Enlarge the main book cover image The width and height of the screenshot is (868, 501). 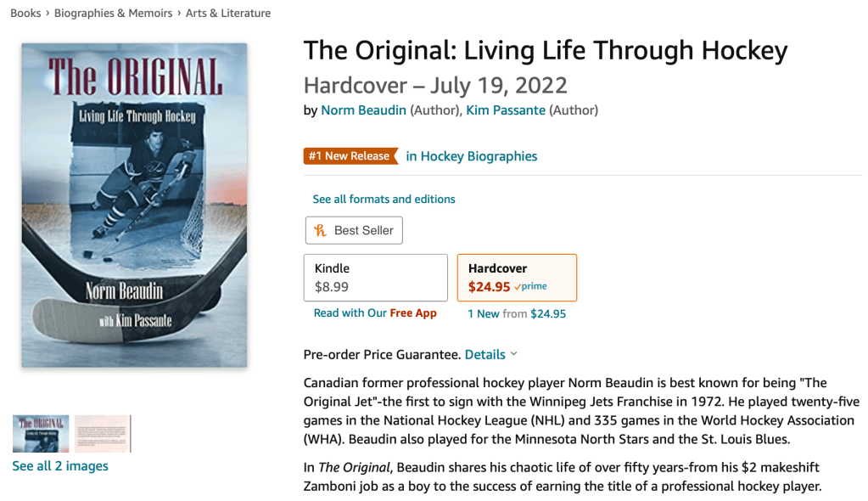pos(134,205)
